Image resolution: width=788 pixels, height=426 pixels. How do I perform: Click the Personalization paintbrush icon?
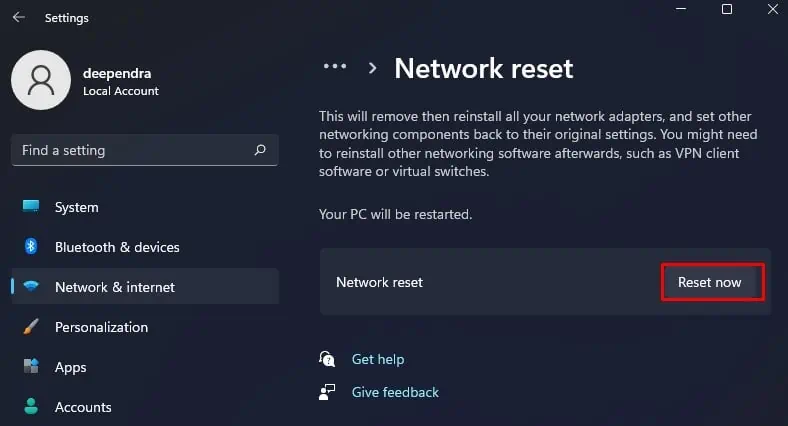point(31,327)
